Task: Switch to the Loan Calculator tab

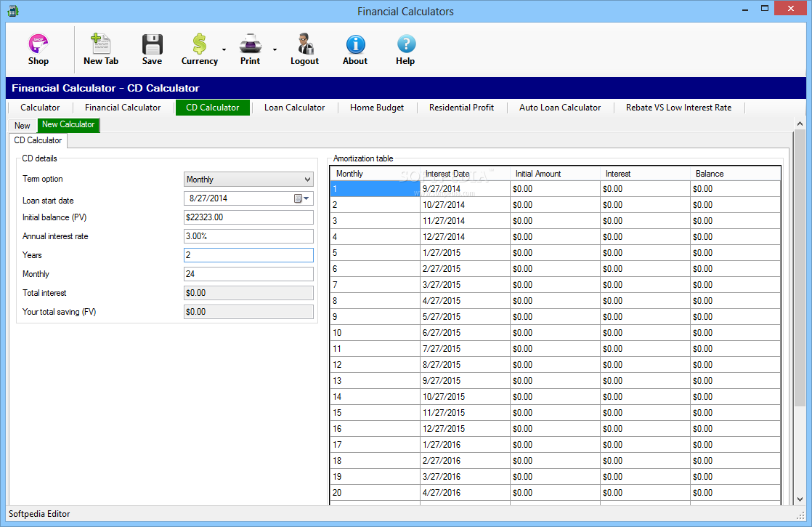Action: pos(294,108)
